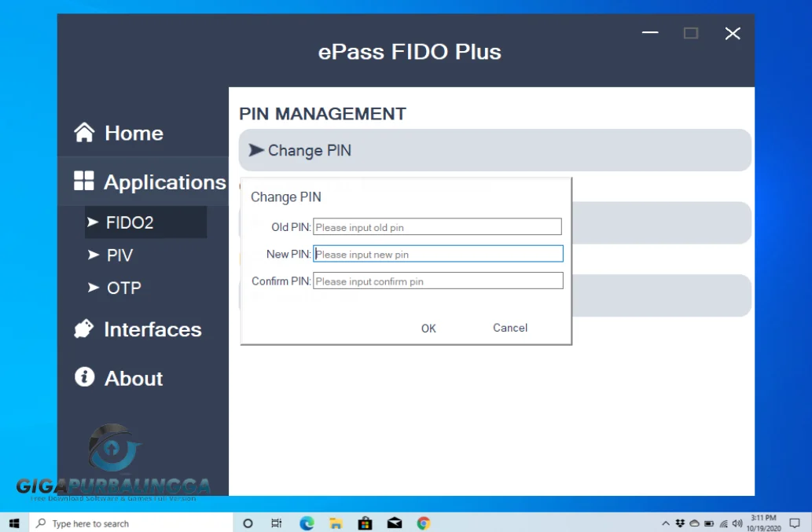Open the Windows Start menu
The image size is (812, 532).
click(x=14, y=523)
